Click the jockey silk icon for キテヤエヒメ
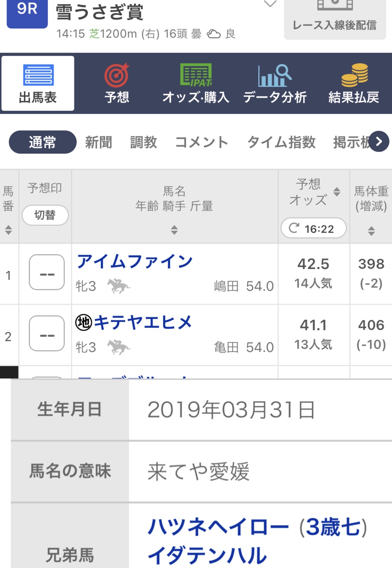392x568 pixels. click(118, 347)
